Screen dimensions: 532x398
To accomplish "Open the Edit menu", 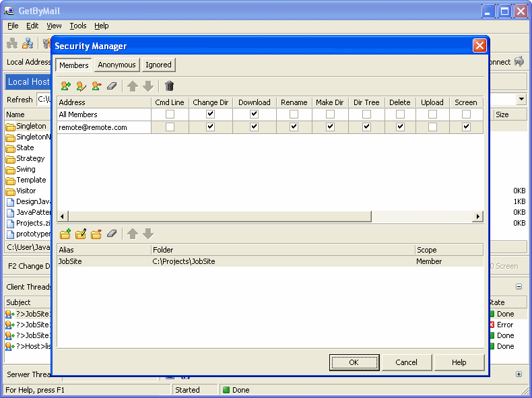I will coord(32,26).
